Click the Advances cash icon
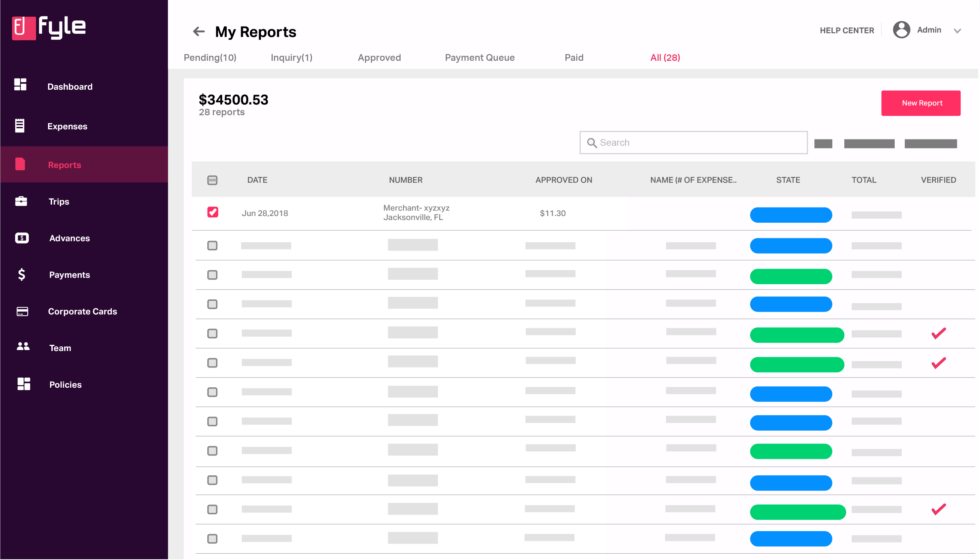This screenshot has height=560, width=980. point(22,238)
